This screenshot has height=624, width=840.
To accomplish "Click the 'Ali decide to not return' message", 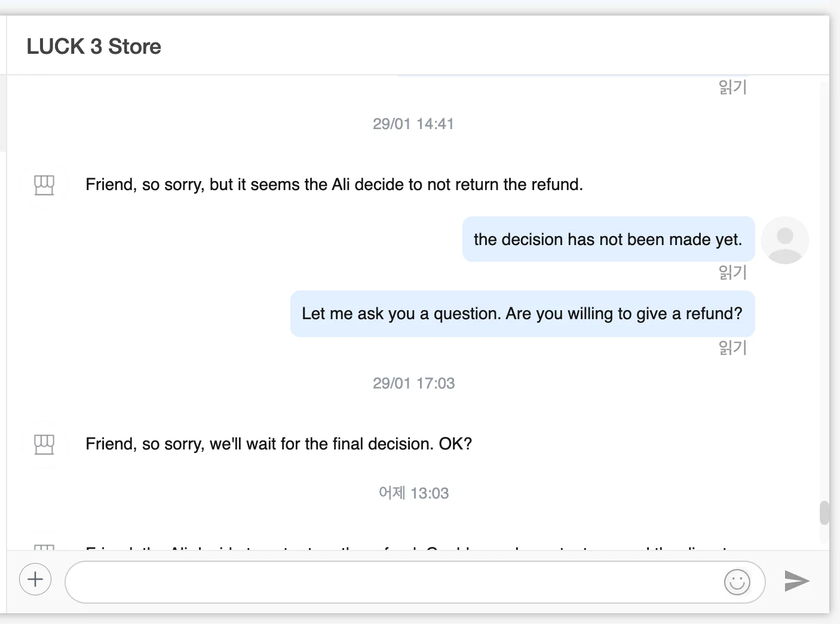I will click(x=334, y=185).
